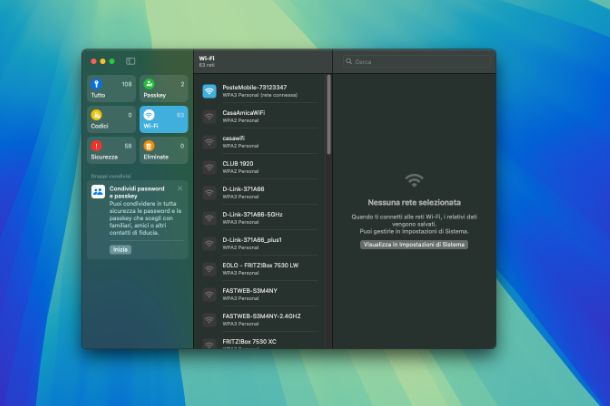
Task: Select the FRITZ!Box 7530 XC network
Action: (261, 342)
